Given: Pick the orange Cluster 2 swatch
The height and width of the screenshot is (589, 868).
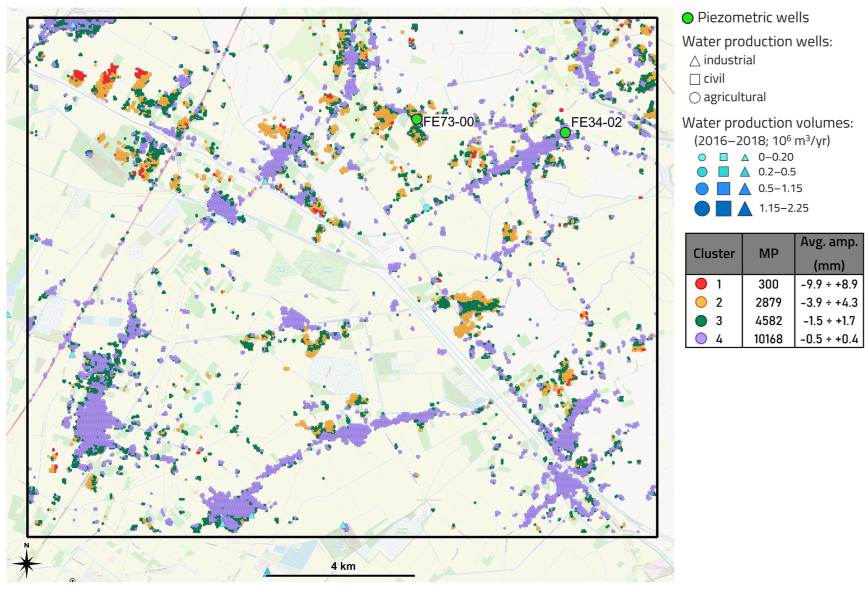Looking at the screenshot, I should point(701,302).
